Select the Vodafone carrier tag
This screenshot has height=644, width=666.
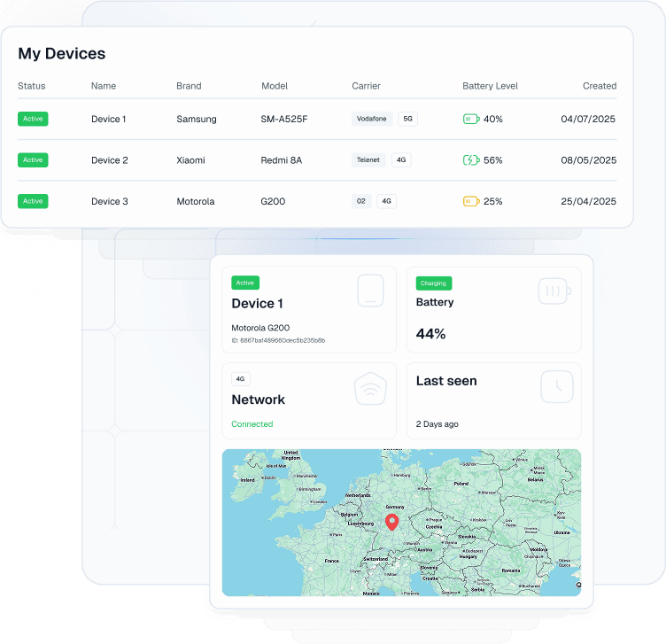[372, 119]
